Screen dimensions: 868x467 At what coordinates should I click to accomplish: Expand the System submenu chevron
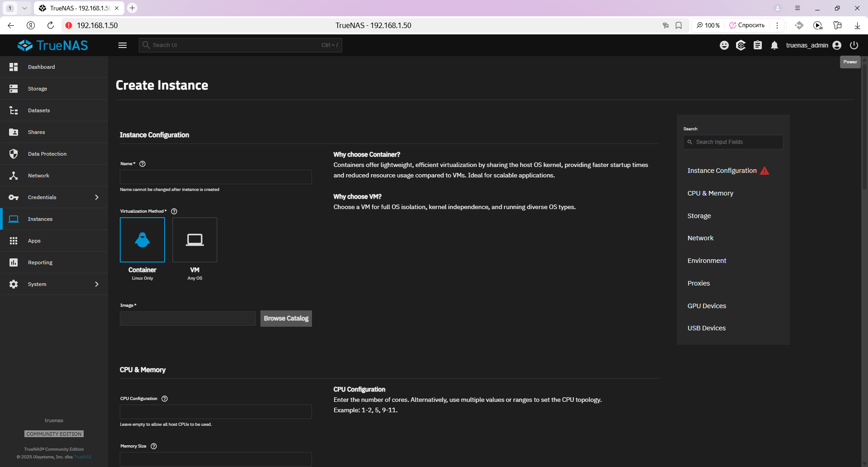pos(97,284)
